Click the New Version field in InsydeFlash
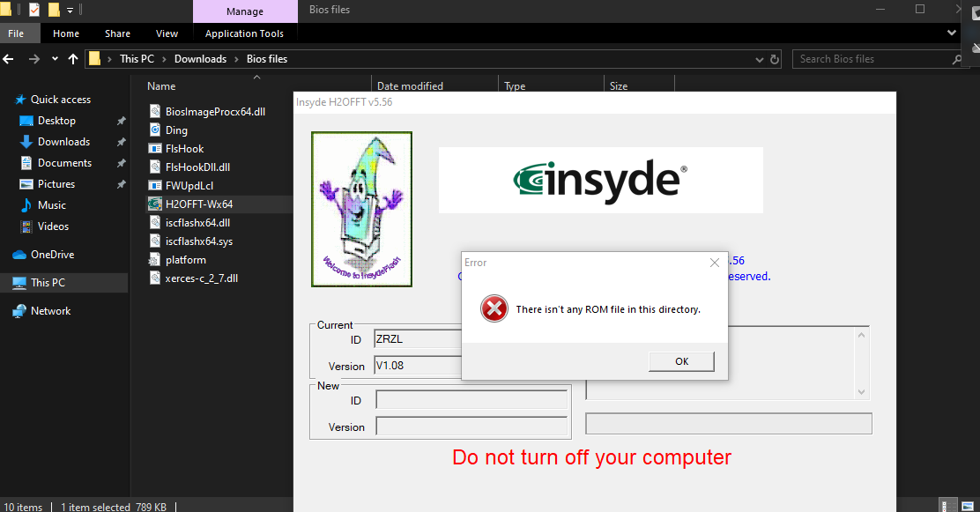The width and height of the screenshot is (980, 512). (x=471, y=427)
